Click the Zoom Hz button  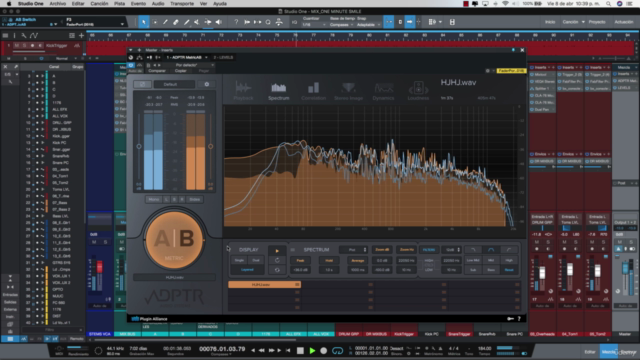(x=407, y=250)
